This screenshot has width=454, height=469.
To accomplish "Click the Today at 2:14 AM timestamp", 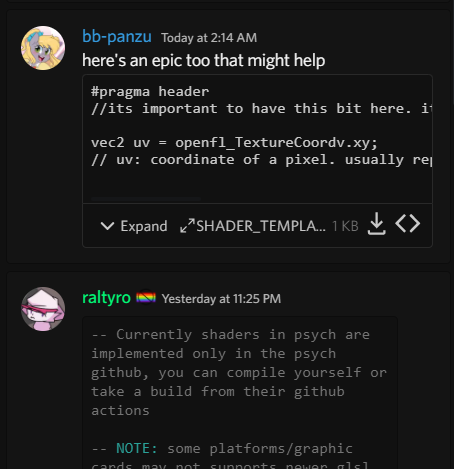I will click(x=209, y=38).
